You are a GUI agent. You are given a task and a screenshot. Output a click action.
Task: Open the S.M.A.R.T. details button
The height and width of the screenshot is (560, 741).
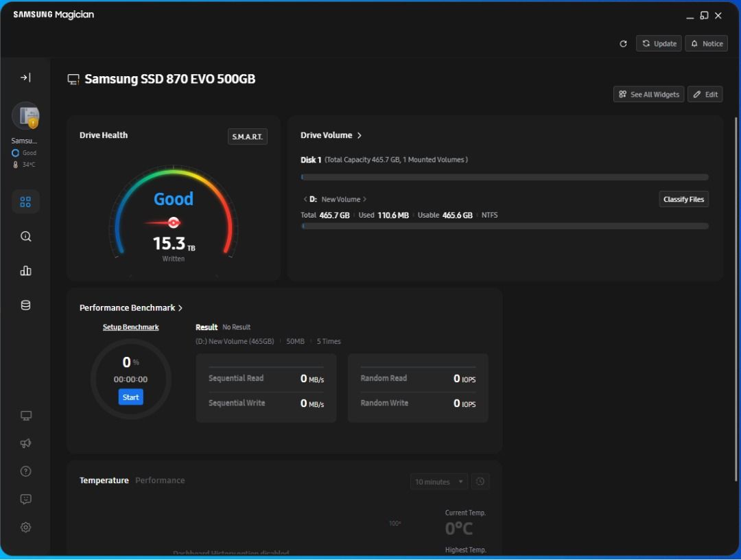247,137
